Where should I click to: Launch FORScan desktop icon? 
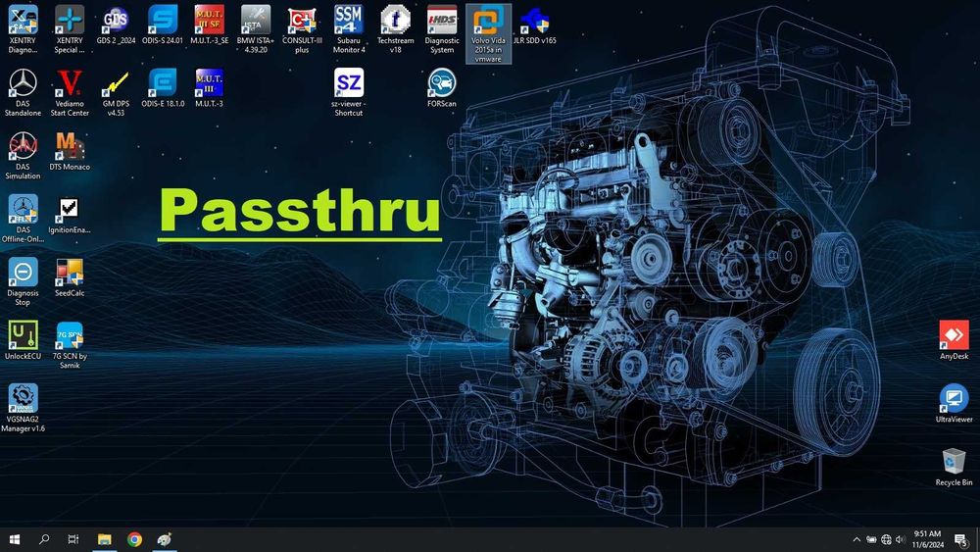[x=442, y=88]
